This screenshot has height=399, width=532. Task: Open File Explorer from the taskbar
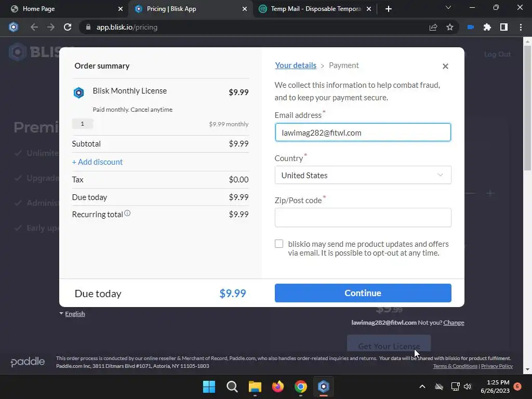[x=255, y=387]
